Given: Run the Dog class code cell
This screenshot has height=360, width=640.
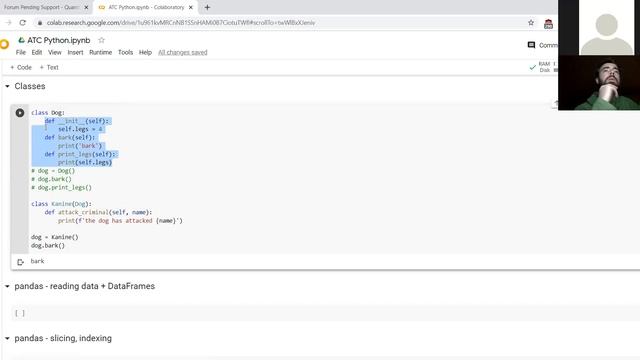Looking at the screenshot, I should [x=20, y=113].
